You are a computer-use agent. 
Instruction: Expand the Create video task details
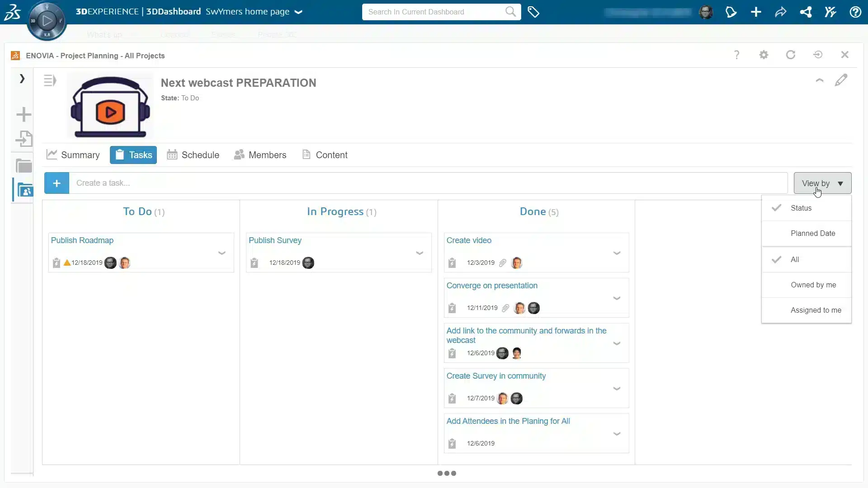617,253
